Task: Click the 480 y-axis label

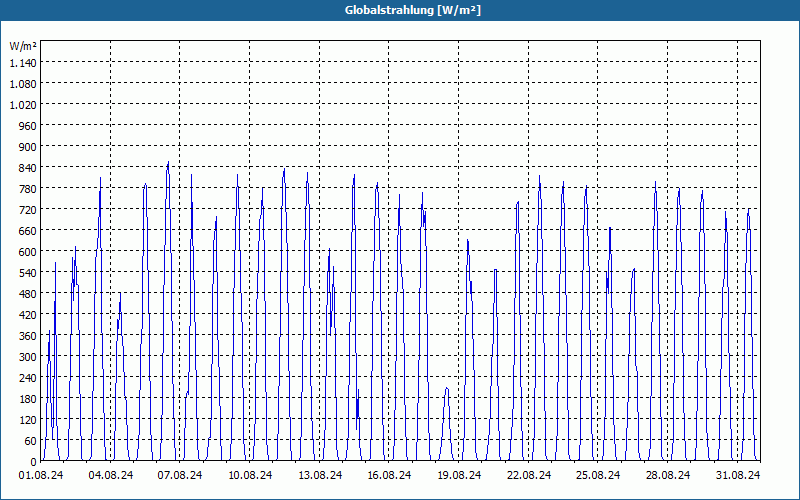Action: [x=28, y=294]
